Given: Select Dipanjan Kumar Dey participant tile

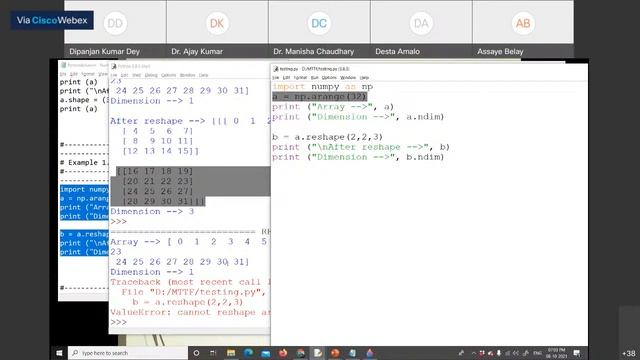Looking at the screenshot, I should (x=115, y=29).
